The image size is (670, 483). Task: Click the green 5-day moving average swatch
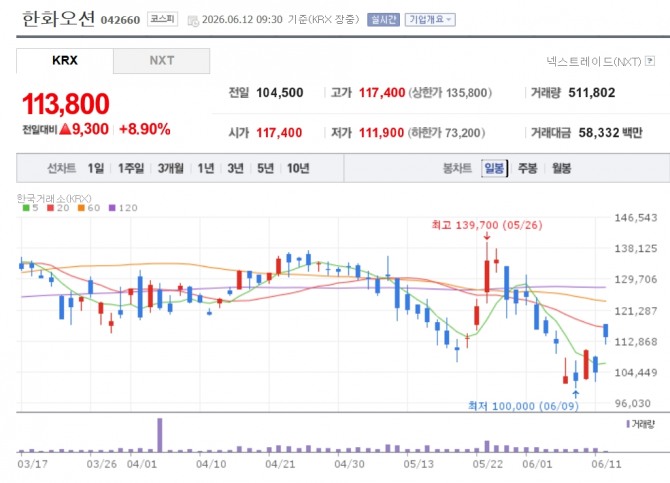[x=26, y=208]
